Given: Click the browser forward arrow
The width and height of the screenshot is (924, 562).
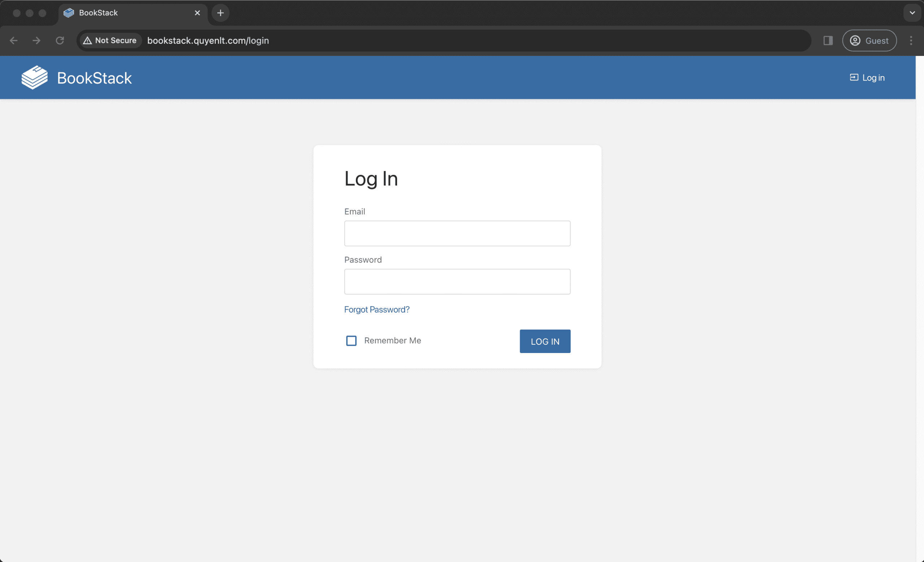Looking at the screenshot, I should coord(36,40).
